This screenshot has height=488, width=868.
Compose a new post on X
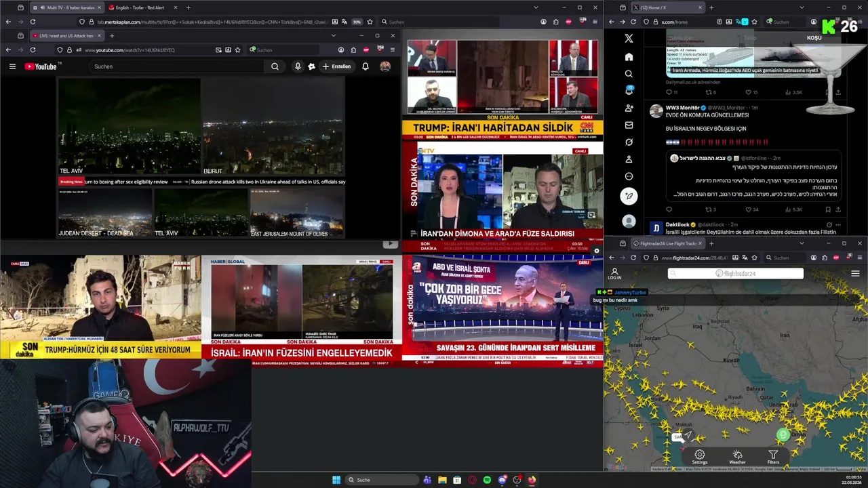click(629, 196)
